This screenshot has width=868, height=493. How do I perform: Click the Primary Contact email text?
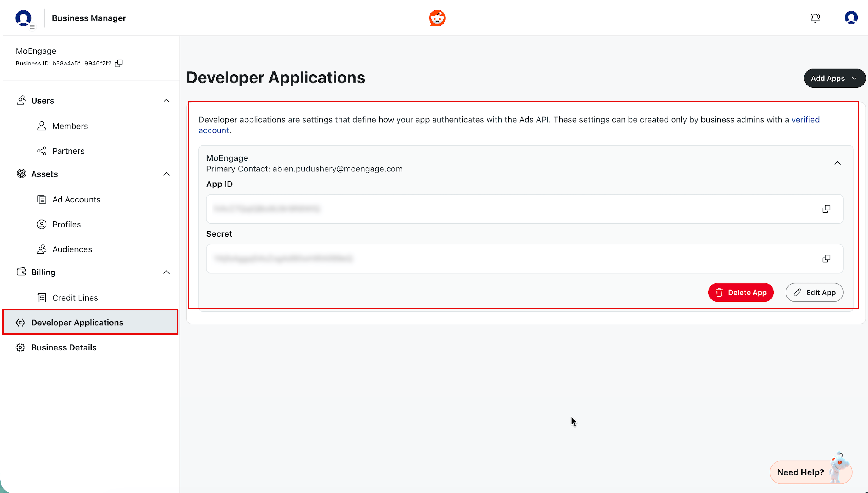click(x=338, y=169)
